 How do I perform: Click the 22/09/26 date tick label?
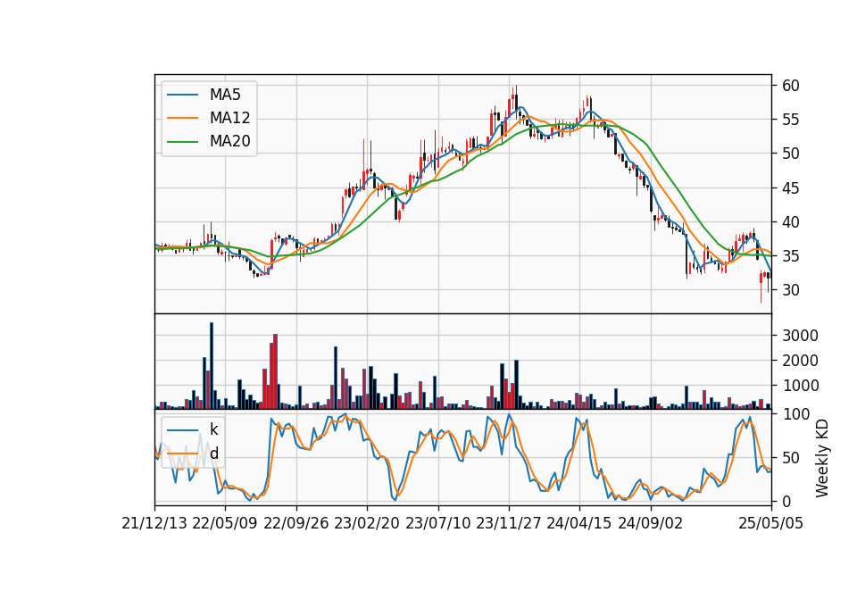[296, 523]
